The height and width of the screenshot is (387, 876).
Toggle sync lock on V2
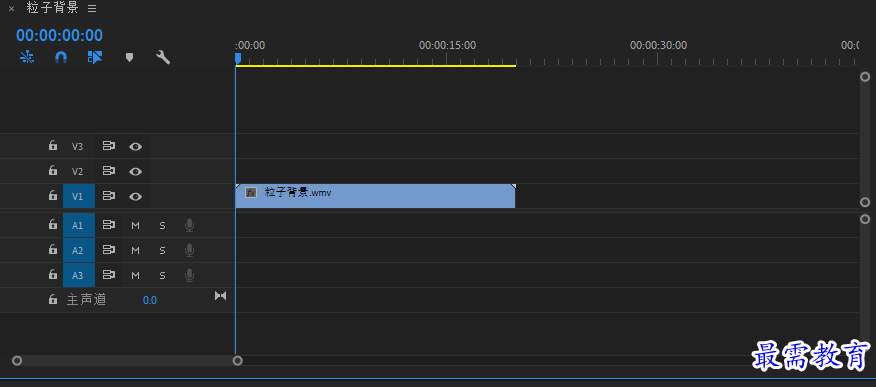[x=108, y=171]
